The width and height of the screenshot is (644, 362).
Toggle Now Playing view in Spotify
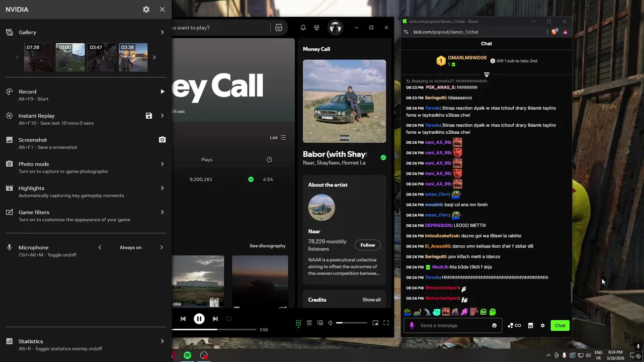(x=298, y=323)
